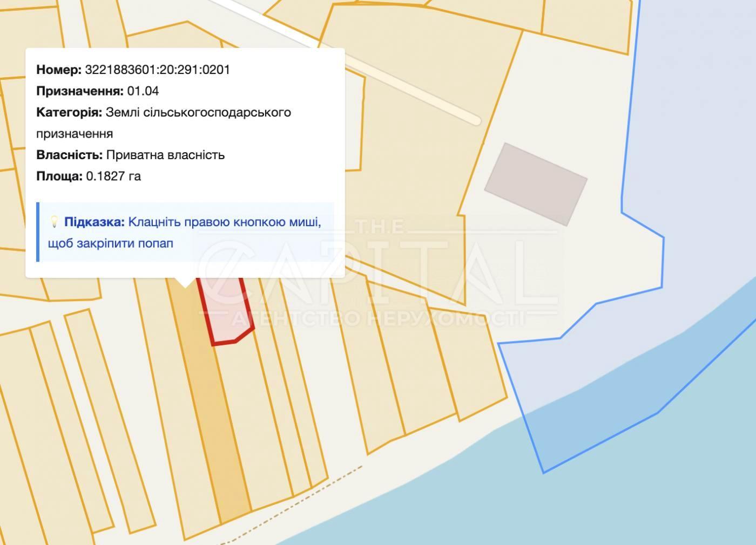Click the Приватна власність ownership text
Viewport: 756px width, 545px height.
(165, 155)
